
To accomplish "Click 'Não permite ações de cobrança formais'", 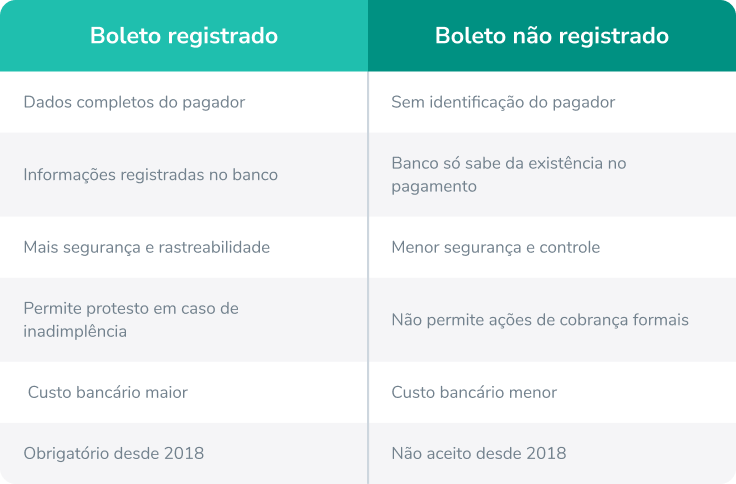I will click(540, 320).
